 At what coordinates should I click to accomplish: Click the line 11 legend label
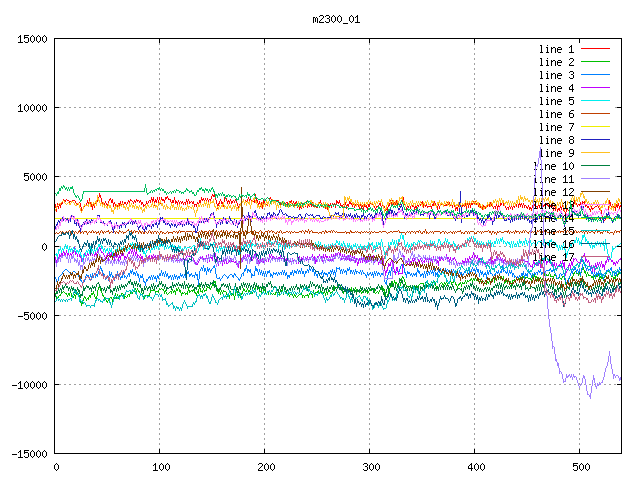click(x=553, y=179)
